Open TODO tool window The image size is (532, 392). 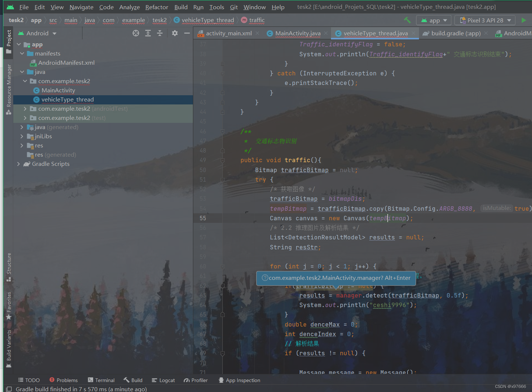(x=29, y=380)
